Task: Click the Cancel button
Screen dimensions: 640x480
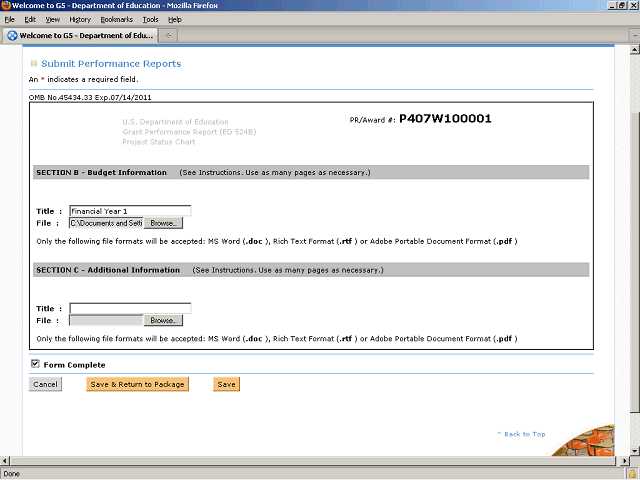Action: click(x=45, y=384)
